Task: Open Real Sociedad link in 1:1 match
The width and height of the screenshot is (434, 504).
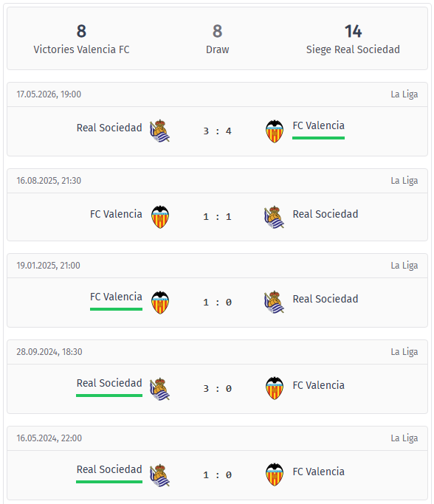Action: tap(325, 214)
